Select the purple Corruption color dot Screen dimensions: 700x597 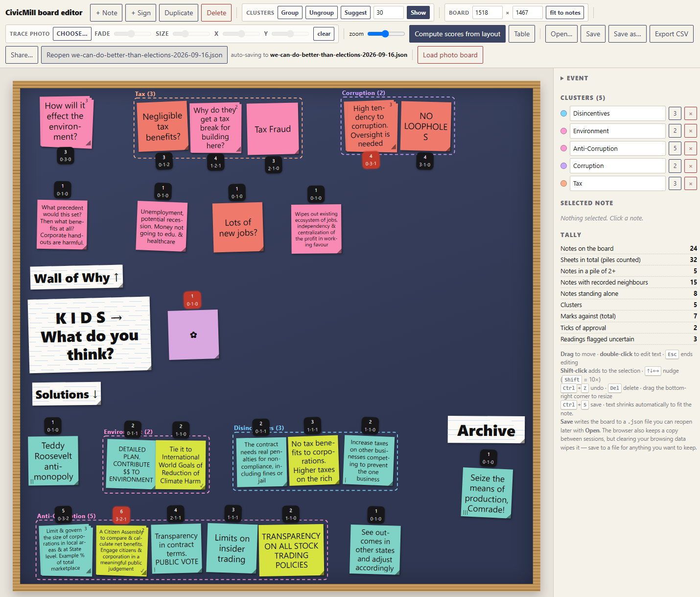(563, 166)
